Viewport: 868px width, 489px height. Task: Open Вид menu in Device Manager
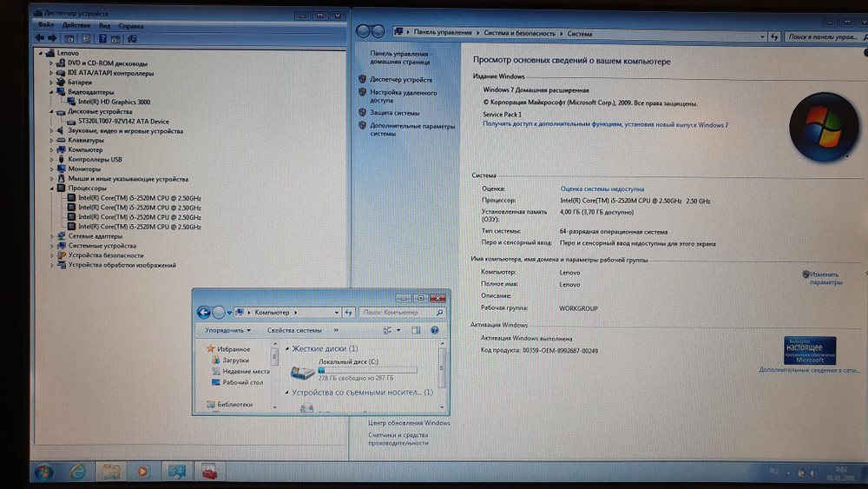tap(105, 25)
